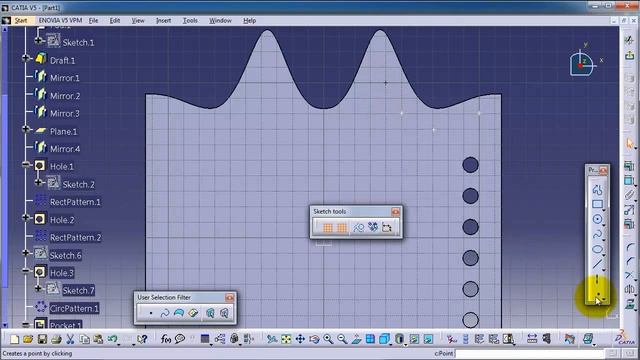
Task: Toggle the Curve selection filter
Action: 165,313
